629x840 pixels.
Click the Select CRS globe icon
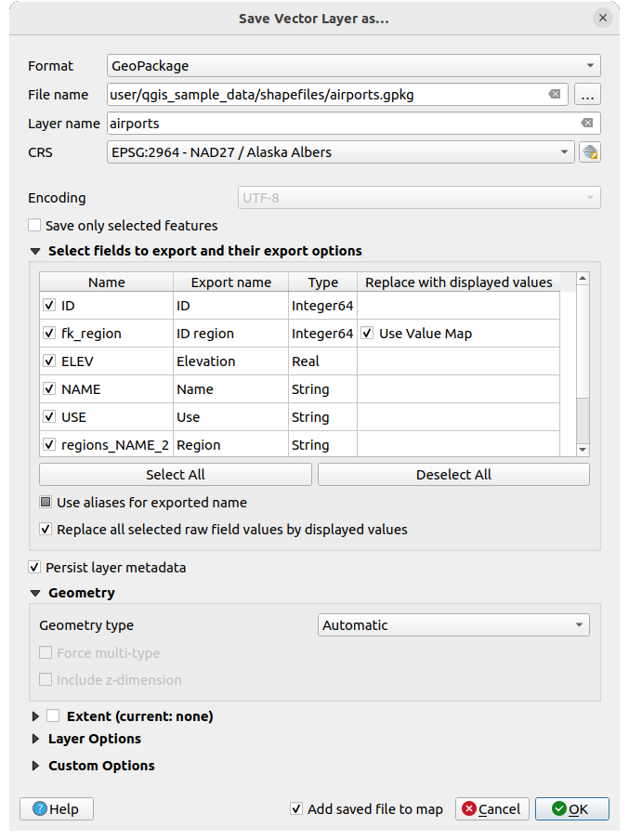[589, 152]
